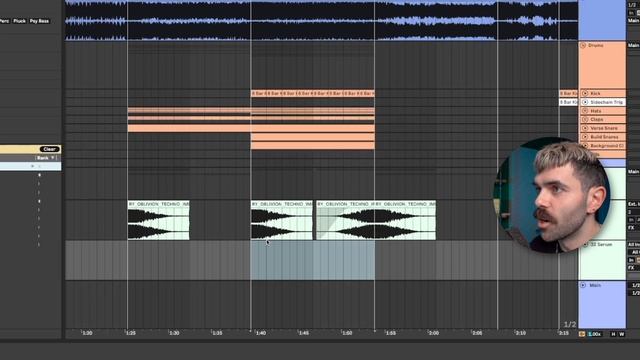Image resolution: width=640 pixels, height=360 pixels.
Task: Select the Kick track name
Action: pos(596,93)
